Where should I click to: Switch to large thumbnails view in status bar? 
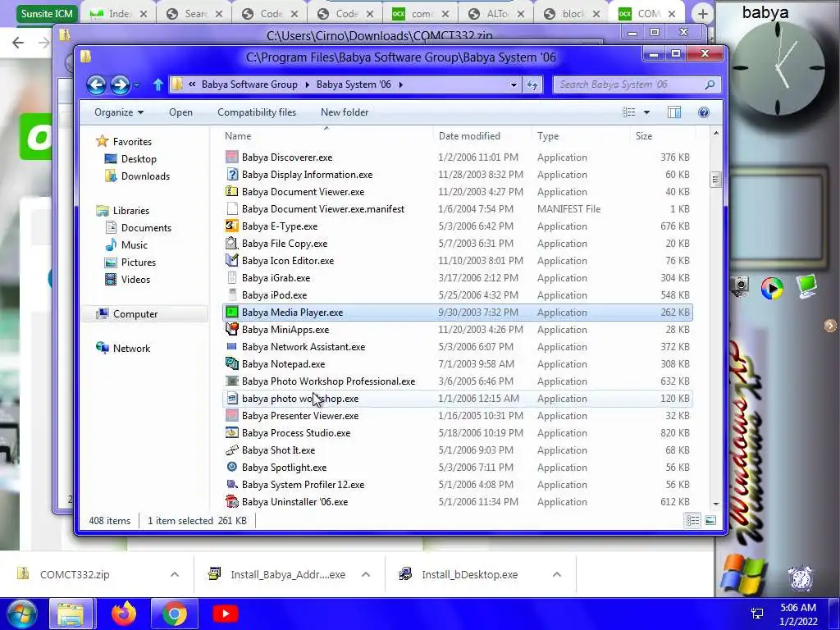click(710, 520)
